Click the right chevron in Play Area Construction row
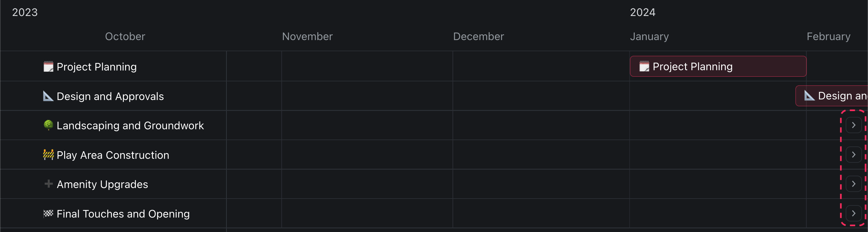Screen dimensions: 868x232 pyautogui.click(x=853, y=155)
